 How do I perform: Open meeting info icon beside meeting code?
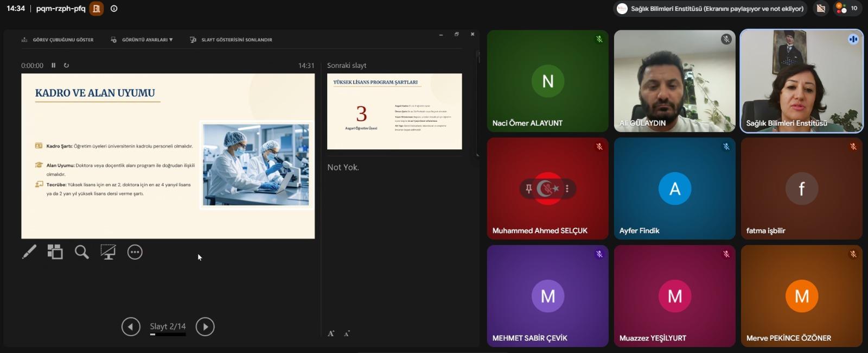pos(114,9)
